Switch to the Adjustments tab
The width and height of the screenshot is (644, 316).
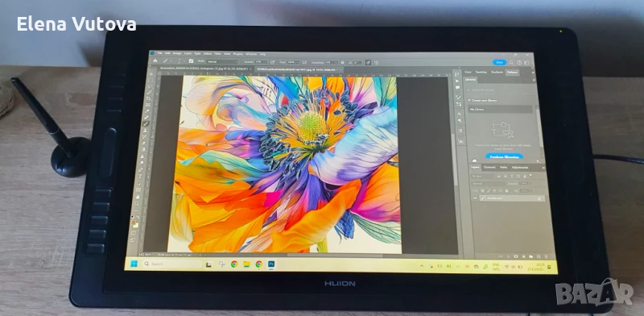click(x=520, y=168)
